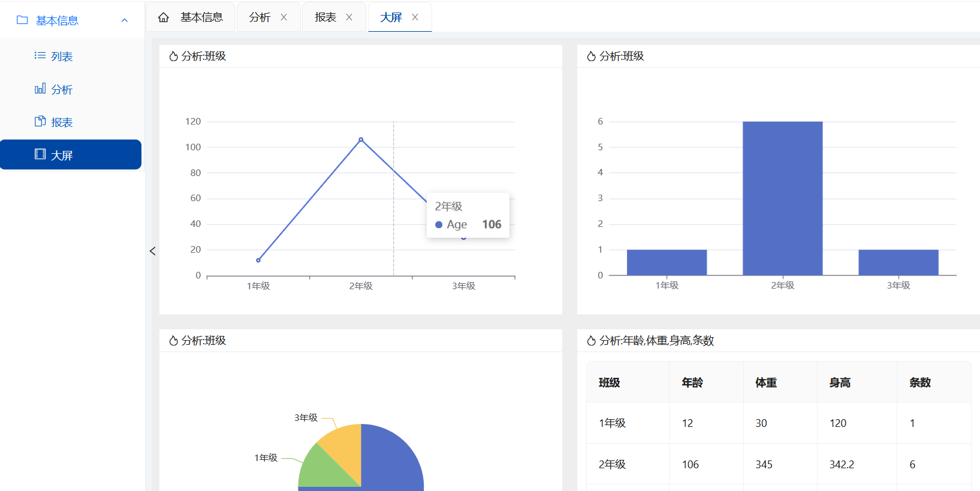Click the weight value 345 in table

[764, 465]
